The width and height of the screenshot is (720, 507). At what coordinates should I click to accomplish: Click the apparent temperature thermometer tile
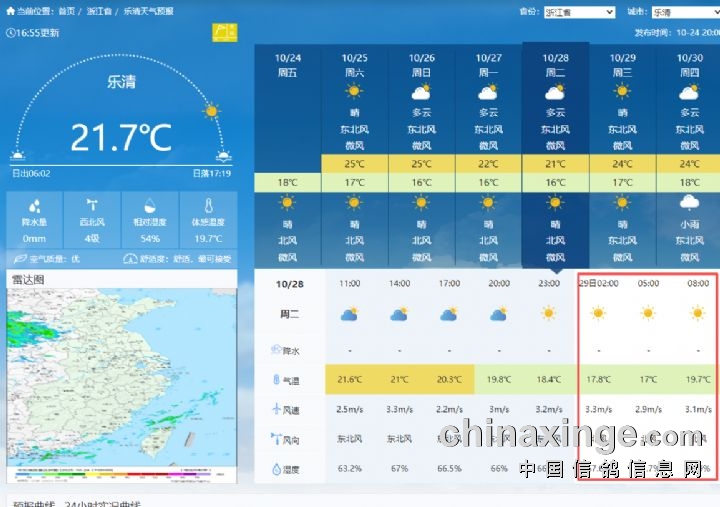pyautogui.click(x=208, y=206)
